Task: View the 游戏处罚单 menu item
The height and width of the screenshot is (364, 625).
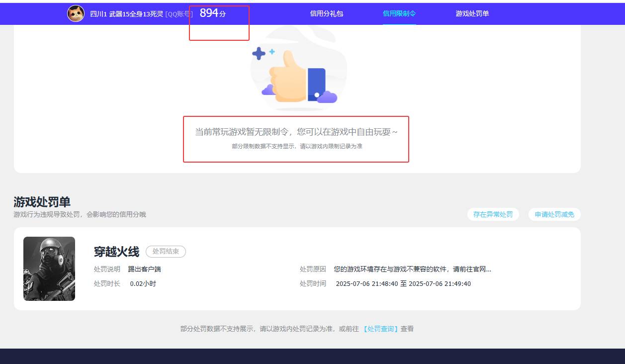Action: point(470,14)
